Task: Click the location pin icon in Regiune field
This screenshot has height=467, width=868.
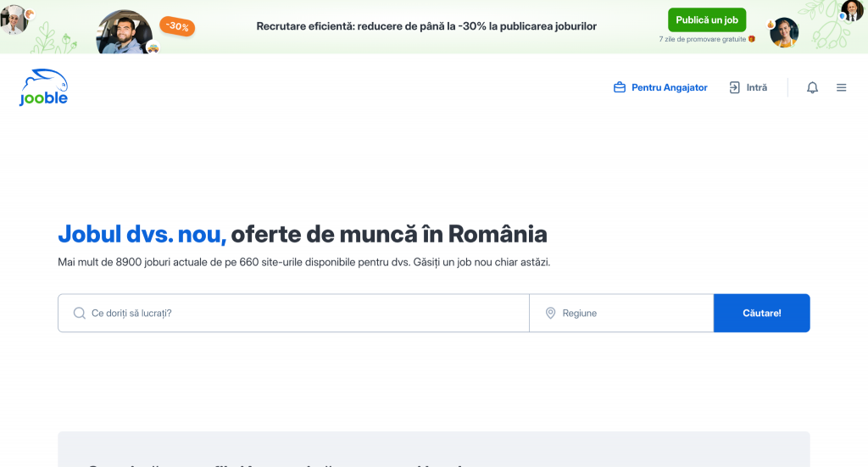Action: click(x=550, y=314)
